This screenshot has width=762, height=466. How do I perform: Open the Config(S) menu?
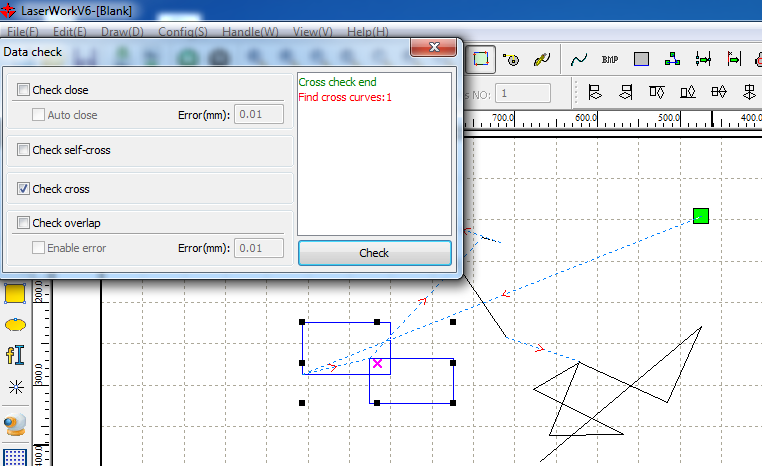point(183,32)
